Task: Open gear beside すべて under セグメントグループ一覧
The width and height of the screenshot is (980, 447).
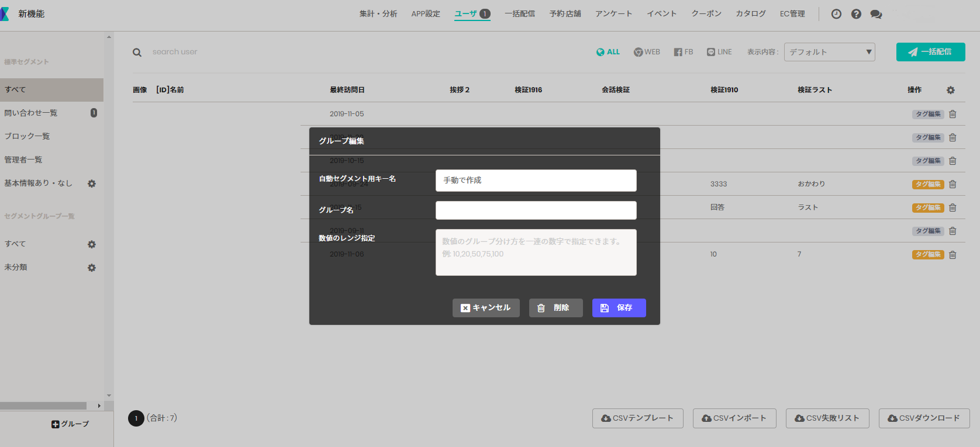Action: pos(92,244)
